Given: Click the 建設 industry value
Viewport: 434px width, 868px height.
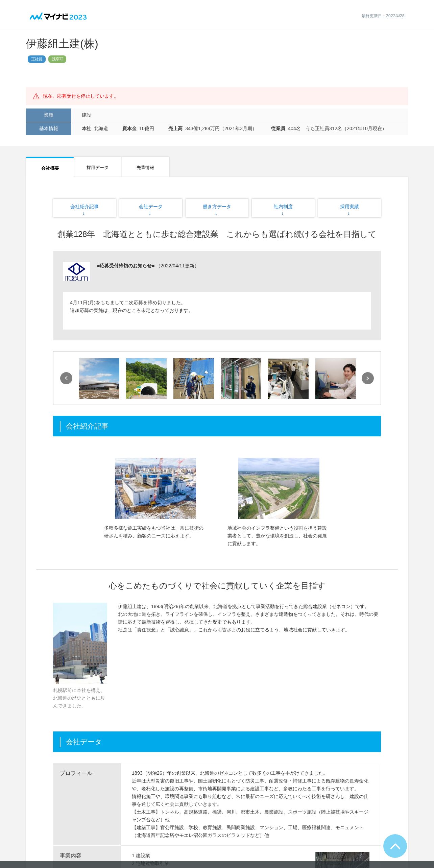Looking at the screenshot, I should point(87,115).
